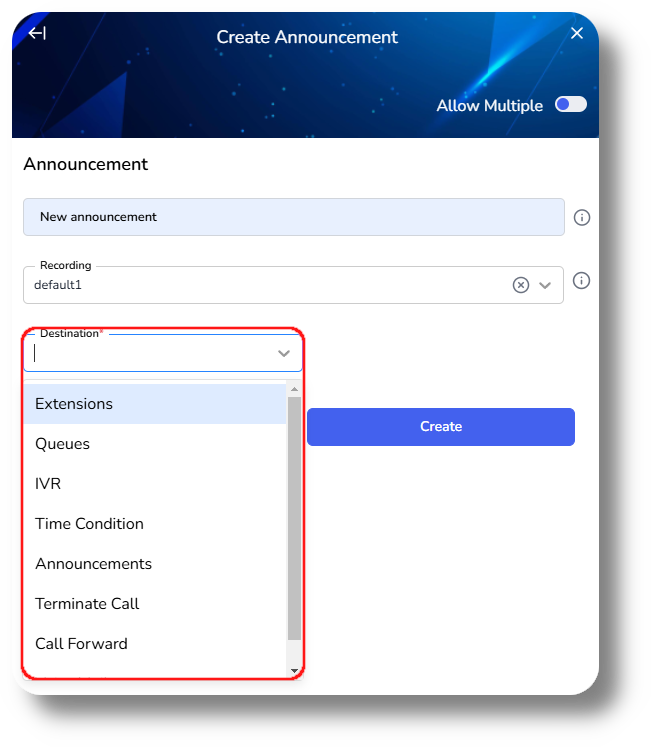Screen dimensions: 651x747
Task: Click info icon beside announcement name field
Action: tap(581, 217)
